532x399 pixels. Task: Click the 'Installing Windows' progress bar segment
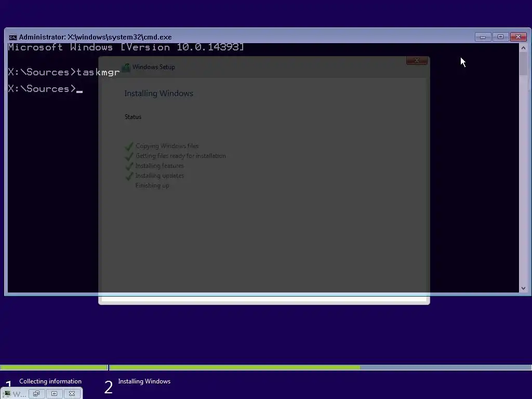320,367
